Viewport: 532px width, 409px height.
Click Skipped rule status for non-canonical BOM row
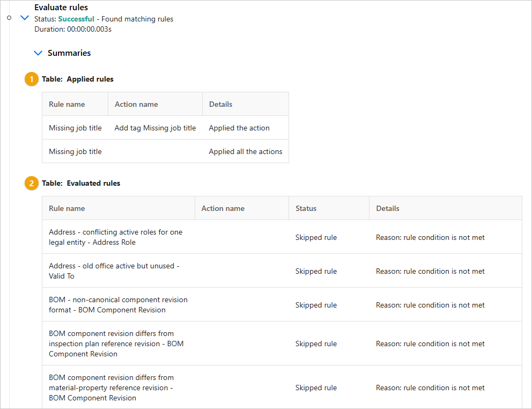tap(316, 305)
